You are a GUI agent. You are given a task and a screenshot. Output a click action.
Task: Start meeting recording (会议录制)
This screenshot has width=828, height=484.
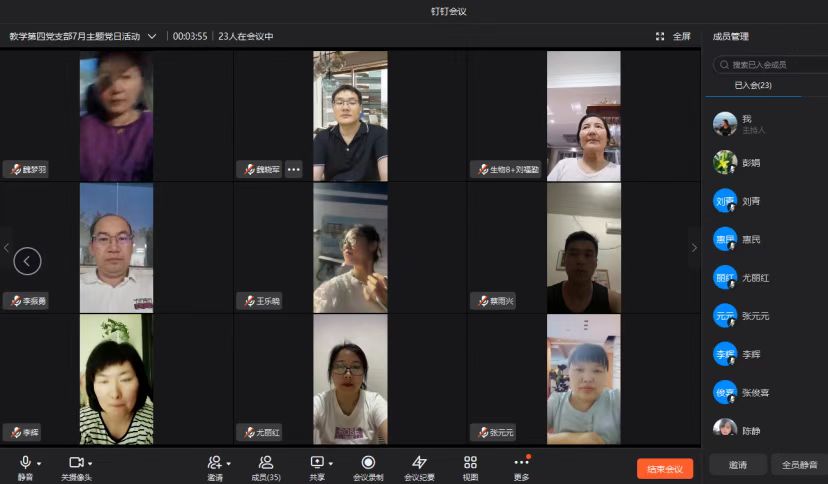coord(368,462)
